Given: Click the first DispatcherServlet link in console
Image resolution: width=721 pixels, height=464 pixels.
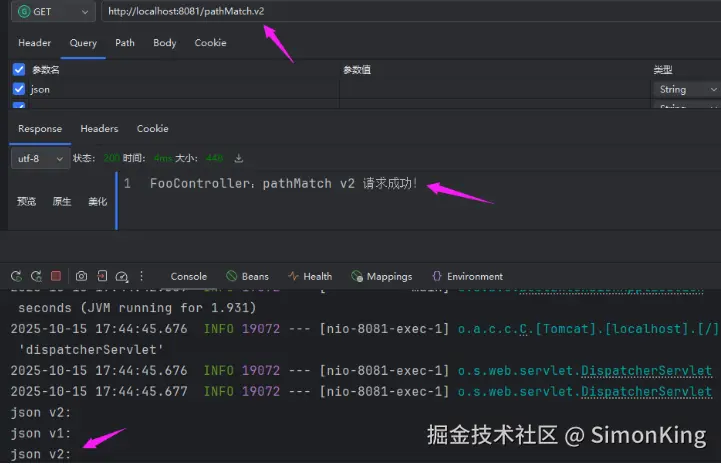Looking at the screenshot, I should (647, 371).
